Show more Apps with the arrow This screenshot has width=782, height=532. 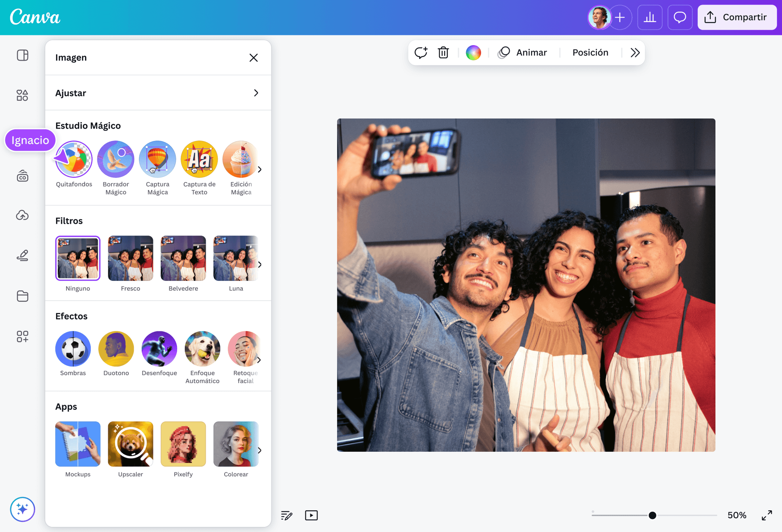(x=259, y=450)
